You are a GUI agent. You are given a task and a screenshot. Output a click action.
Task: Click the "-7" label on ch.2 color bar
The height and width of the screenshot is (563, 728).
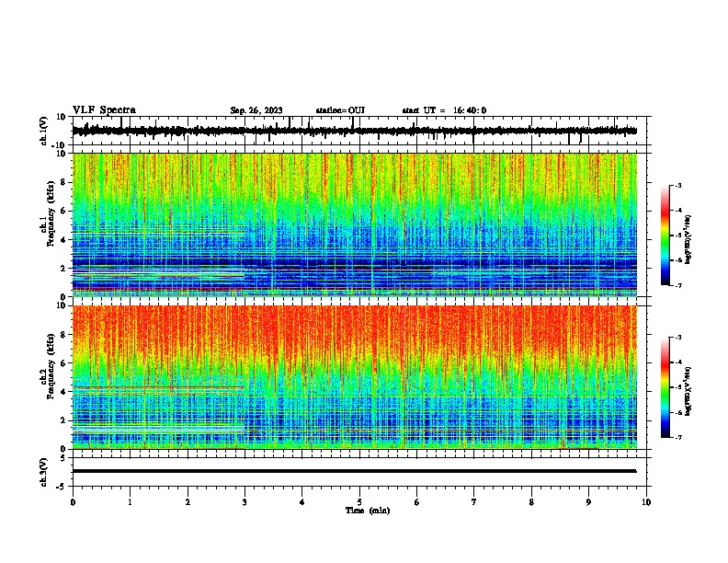click(677, 438)
